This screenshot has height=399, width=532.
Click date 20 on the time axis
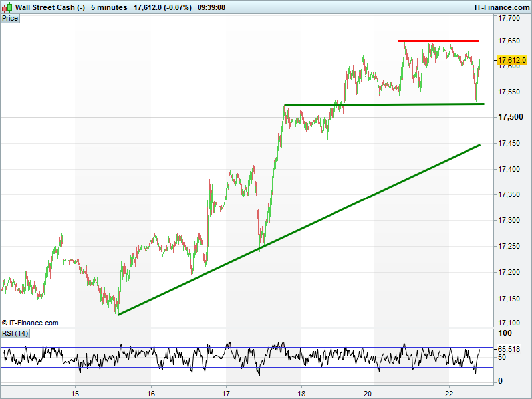pos(368,394)
